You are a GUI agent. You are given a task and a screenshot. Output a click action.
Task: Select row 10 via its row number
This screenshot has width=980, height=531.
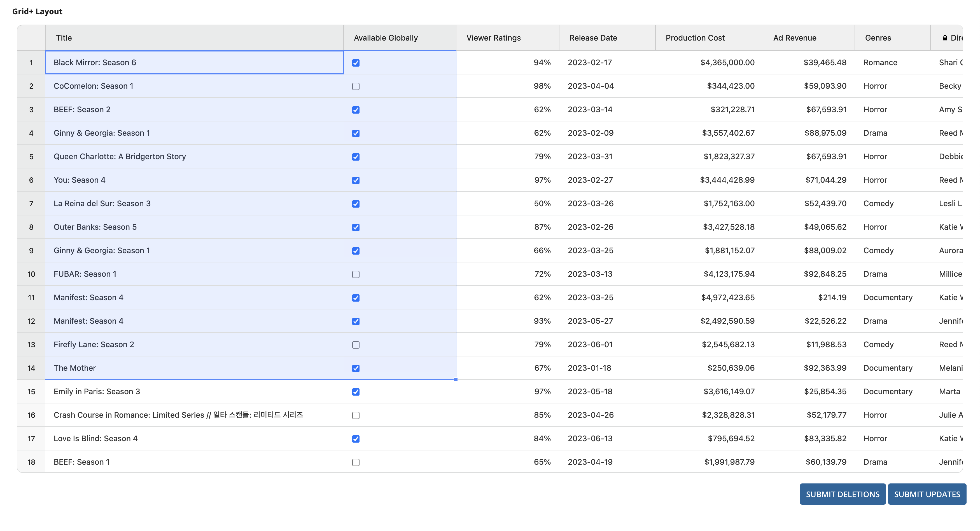pos(31,274)
